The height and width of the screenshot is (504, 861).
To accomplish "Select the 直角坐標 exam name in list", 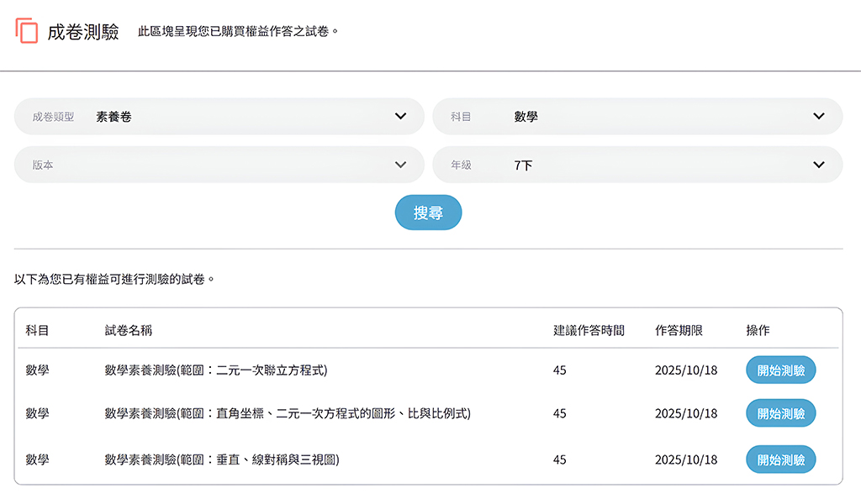I will tap(287, 413).
